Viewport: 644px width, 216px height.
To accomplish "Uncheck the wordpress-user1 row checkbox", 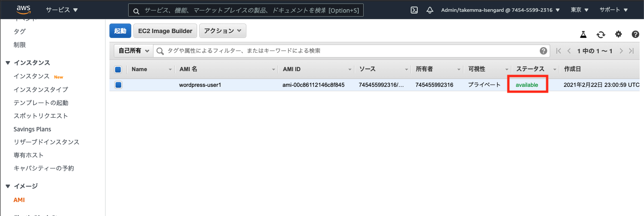I will click(118, 85).
